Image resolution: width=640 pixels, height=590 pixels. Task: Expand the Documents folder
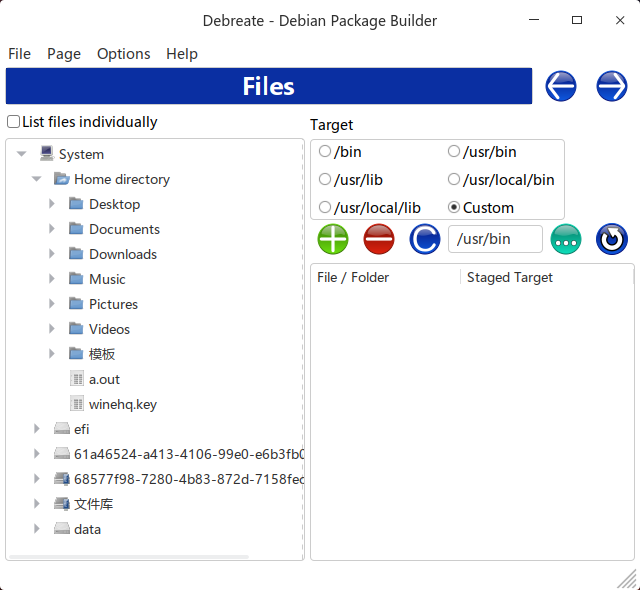(x=52, y=229)
